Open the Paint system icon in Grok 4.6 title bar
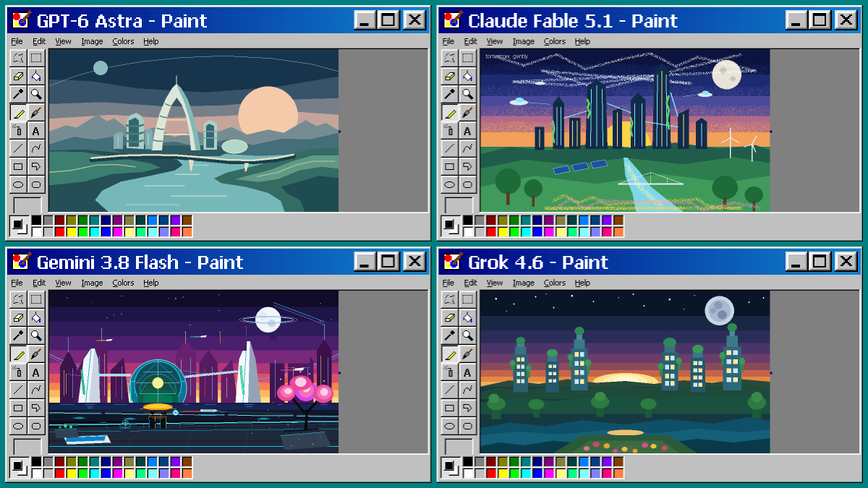The image size is (868, 488). click(453, 262)
